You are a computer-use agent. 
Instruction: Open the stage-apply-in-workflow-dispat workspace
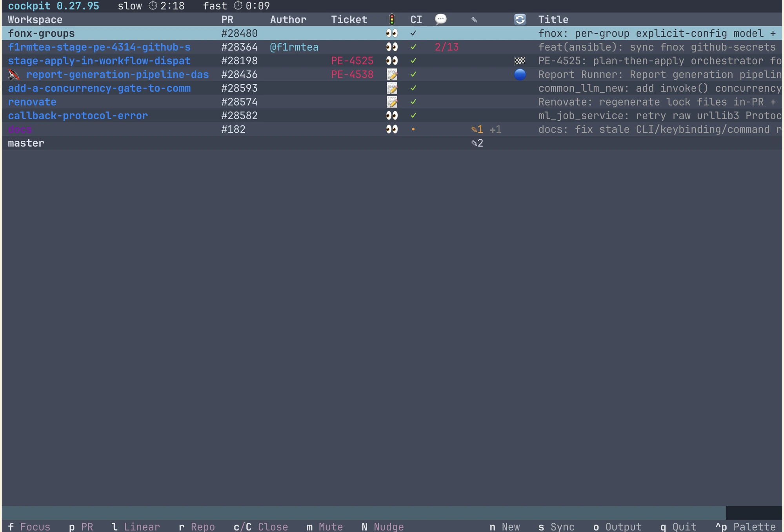tap(99, 60)
